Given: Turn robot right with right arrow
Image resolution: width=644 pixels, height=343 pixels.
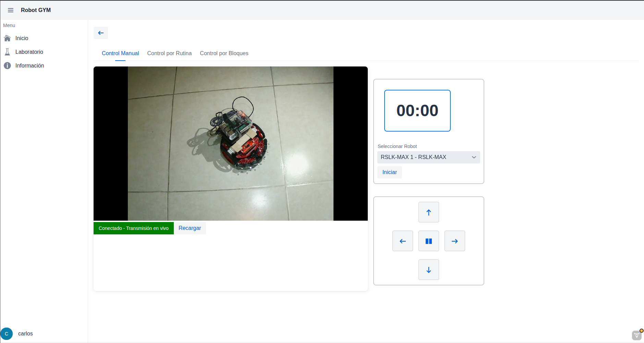Looking at the screenshot, I should coord(454,241).
